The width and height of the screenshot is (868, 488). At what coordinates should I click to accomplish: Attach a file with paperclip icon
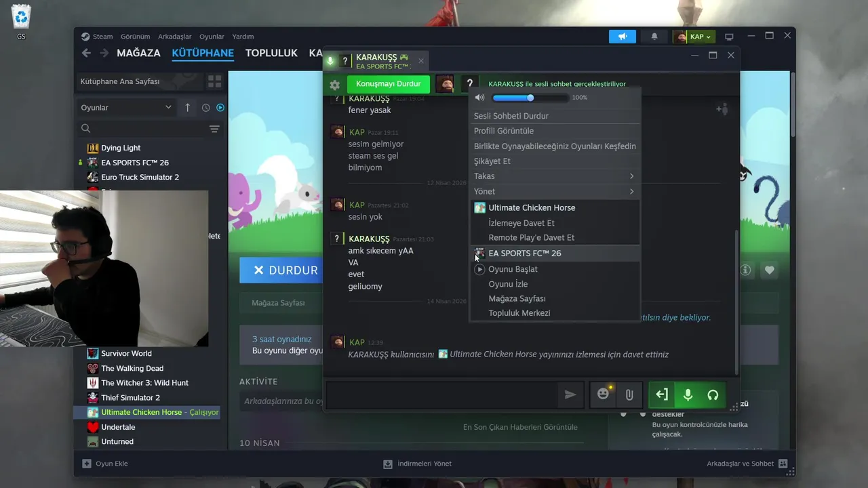coord(629,394)
